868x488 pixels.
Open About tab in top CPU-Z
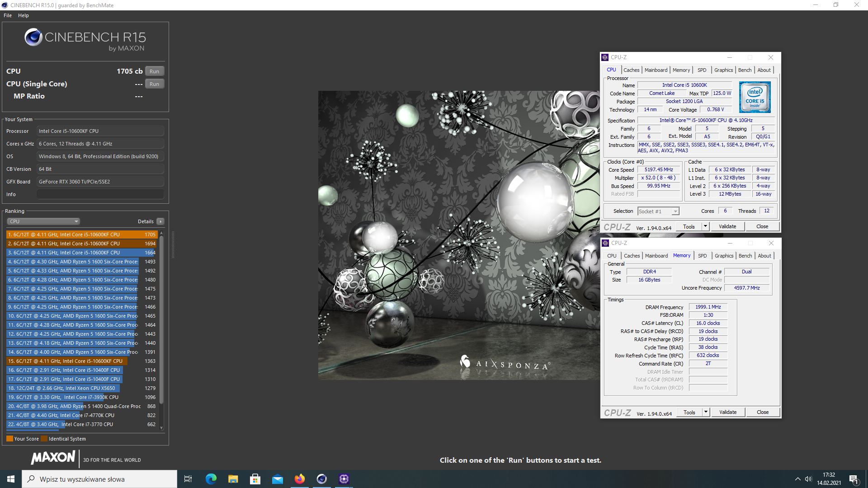tap(764, 70)
